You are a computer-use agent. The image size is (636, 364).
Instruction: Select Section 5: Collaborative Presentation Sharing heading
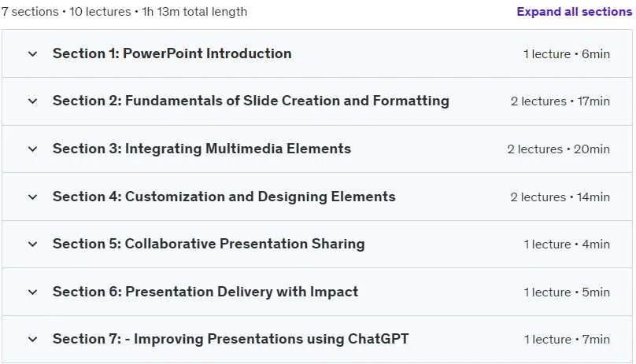point(209,244)
